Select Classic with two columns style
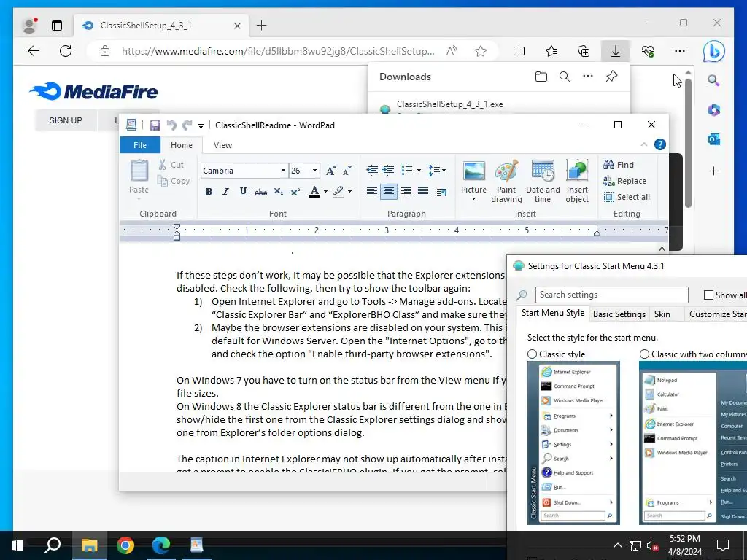The height and width of the screenshot is (560, 747). [x=645, y=354]
